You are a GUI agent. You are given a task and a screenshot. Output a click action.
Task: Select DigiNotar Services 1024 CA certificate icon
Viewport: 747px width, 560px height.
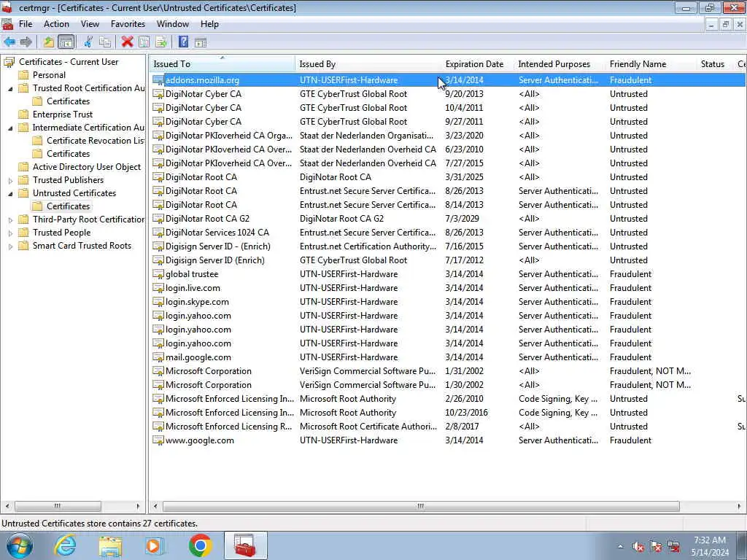coord(158,233)
